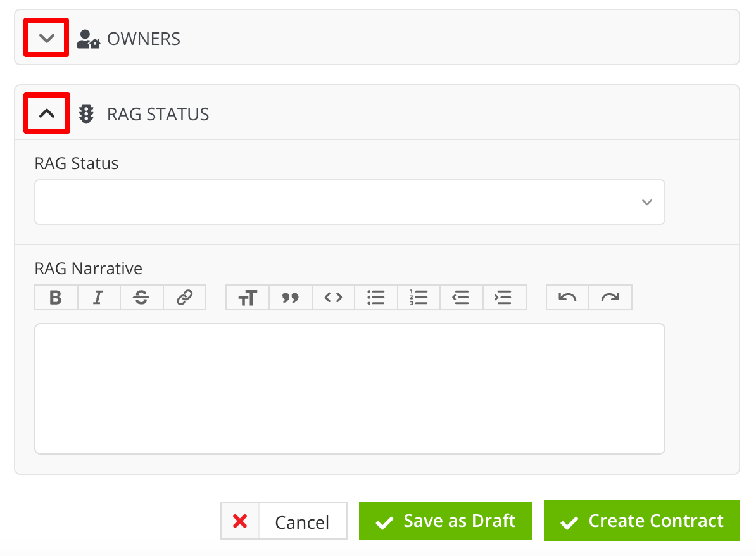Click Create Contract
Screen dimensions: 756x556
click(x=641, y=521)
